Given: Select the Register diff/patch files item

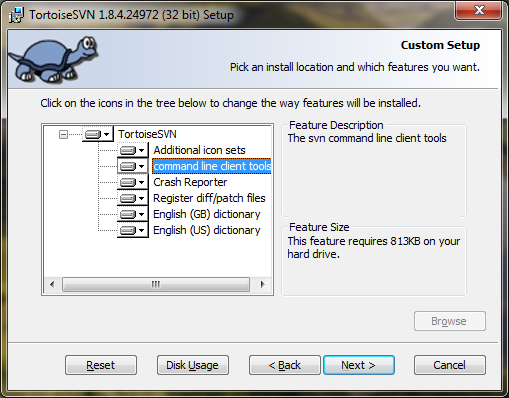Looking at the screenshot, I should point(209,198).
